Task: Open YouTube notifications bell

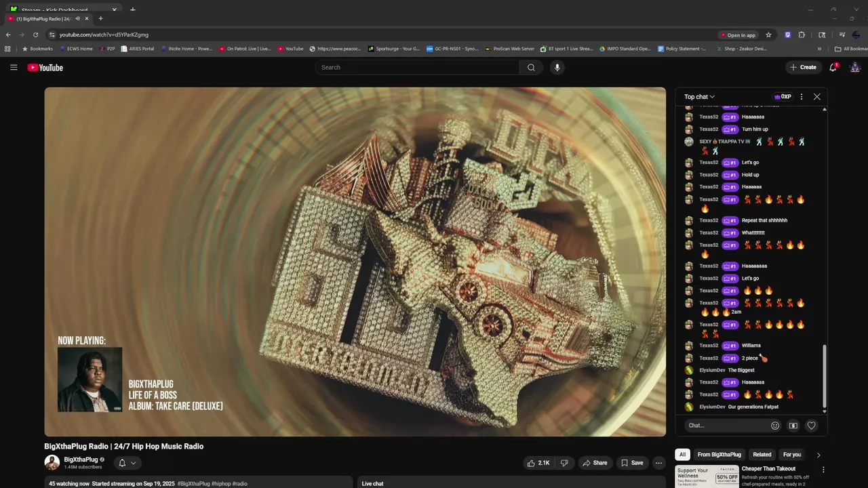Action: [833, 67]
